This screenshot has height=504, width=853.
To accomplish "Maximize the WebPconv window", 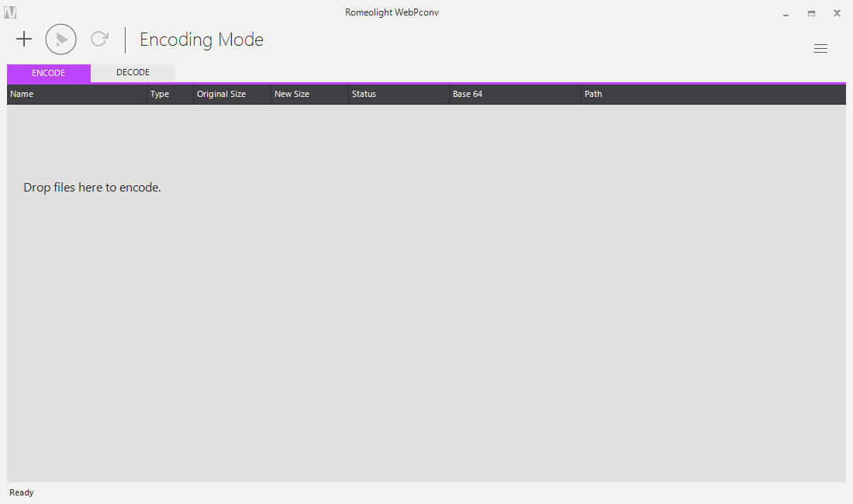I will (x=811, y=13).
